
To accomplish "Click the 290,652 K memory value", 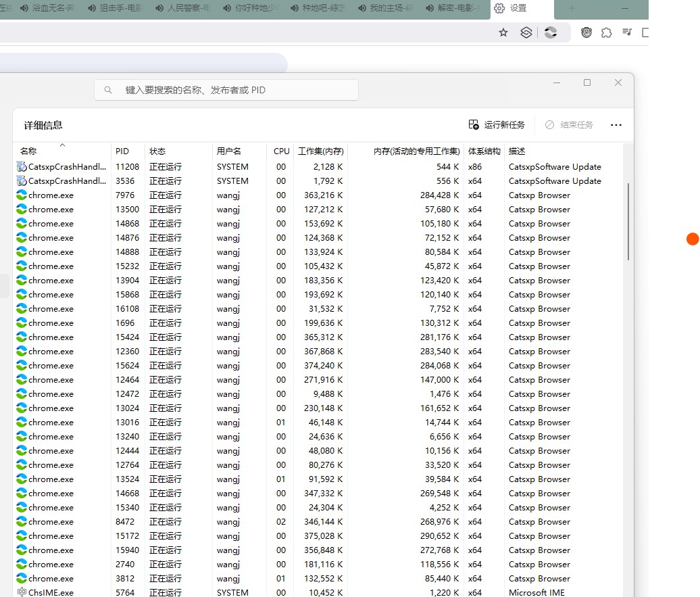I will point(439,535).
